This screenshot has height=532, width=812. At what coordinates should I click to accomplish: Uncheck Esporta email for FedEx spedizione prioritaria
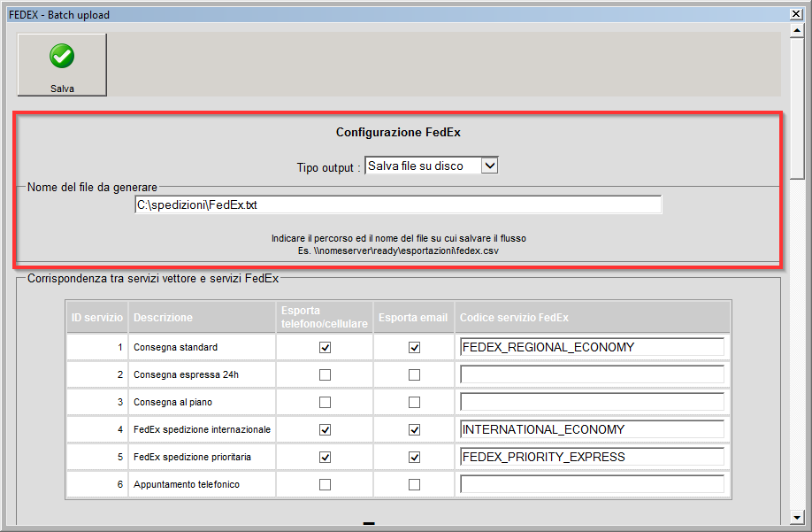coord(414,457)
